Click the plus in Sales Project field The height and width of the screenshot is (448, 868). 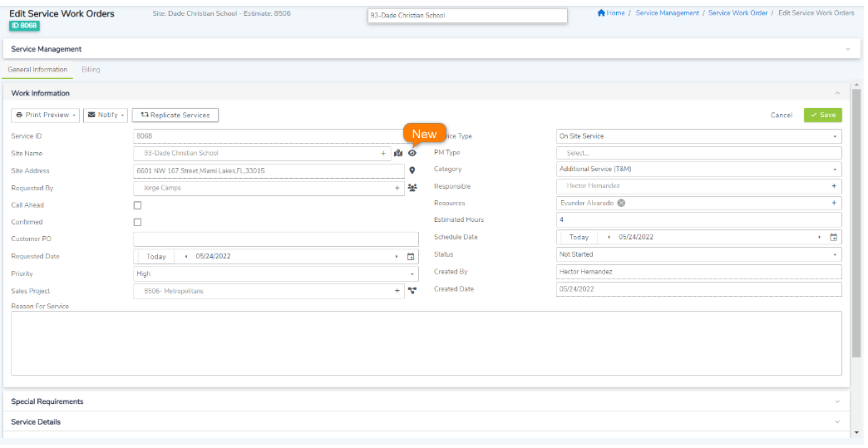(x=397, y=291)
